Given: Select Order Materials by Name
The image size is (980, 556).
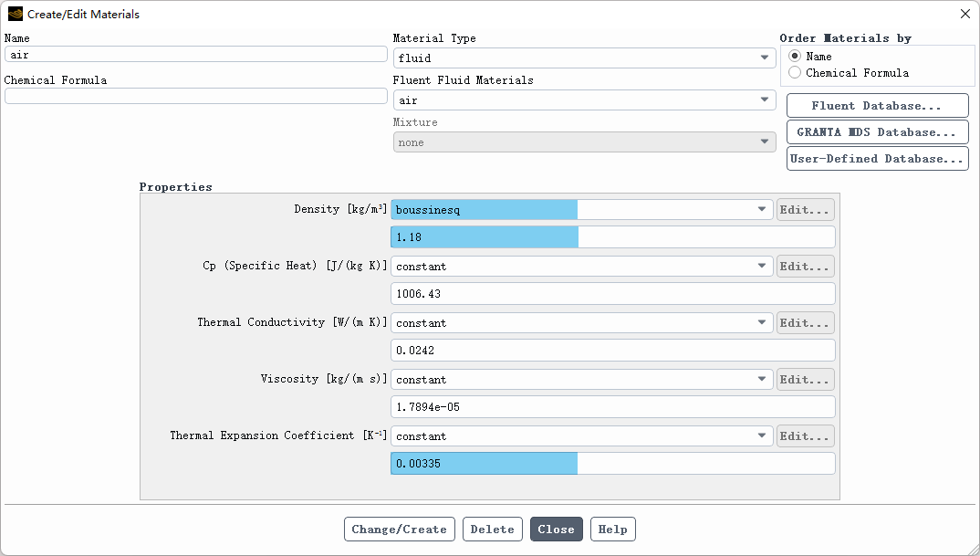Looking at the screenshot, I should (x=795, y=57).
